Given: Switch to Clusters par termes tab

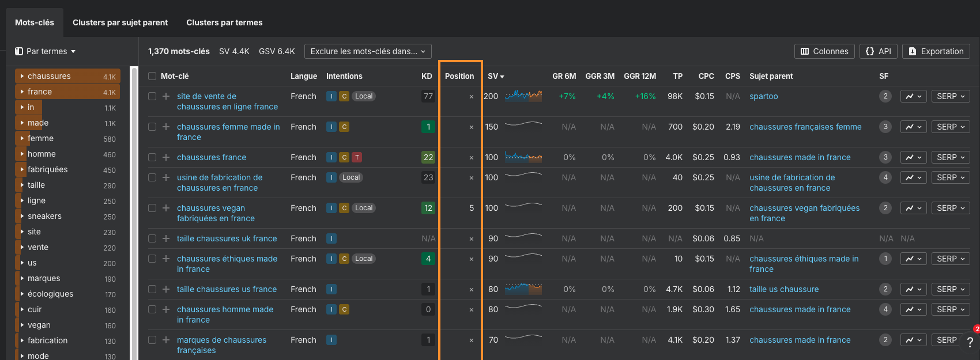Looking at the screenshot, I should coord(224,22).
